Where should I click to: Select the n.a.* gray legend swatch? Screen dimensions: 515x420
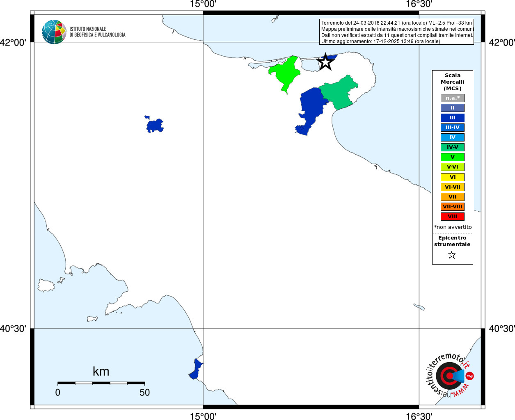click(453, 98)
